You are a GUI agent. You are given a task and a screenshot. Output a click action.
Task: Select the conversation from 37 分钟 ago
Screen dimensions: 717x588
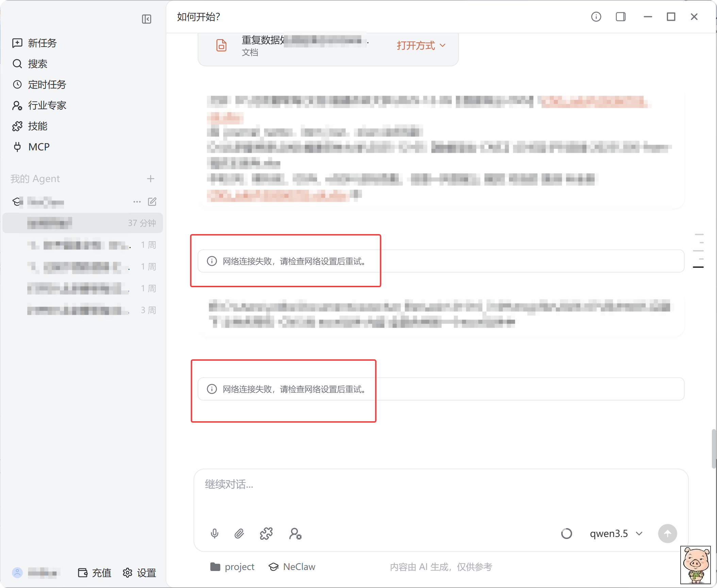point(83,223)
